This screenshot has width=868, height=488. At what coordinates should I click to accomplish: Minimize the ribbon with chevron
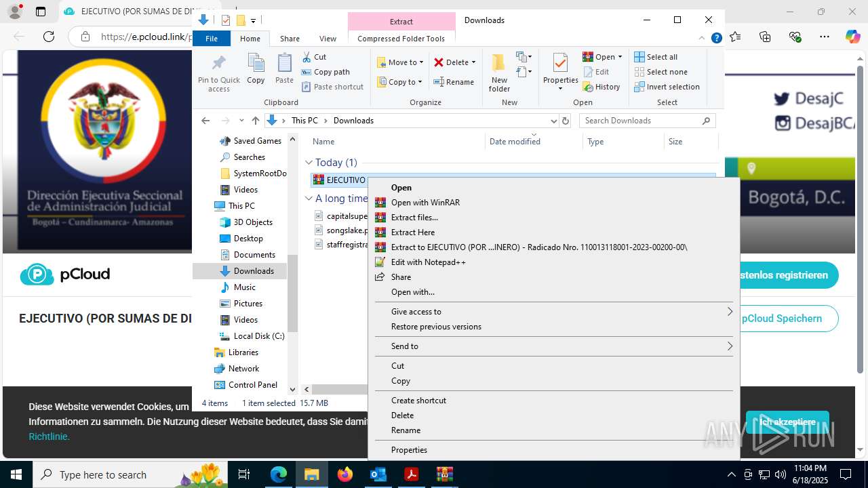(702, 39)
